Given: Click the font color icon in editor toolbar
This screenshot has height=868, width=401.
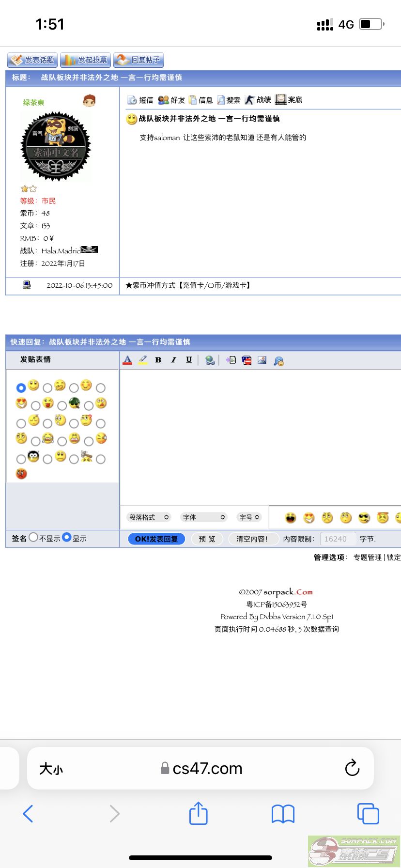Looking at the screenshot, I should [x=127, y=360].
